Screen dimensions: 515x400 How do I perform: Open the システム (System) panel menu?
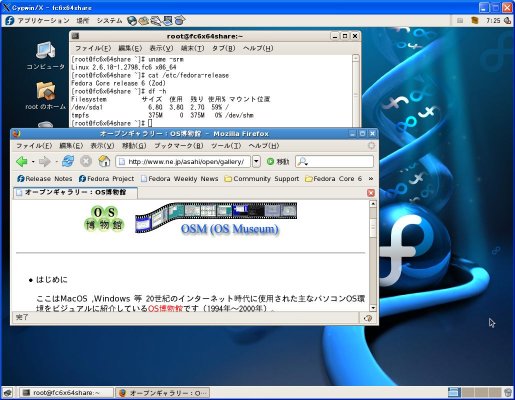point(110,21)
